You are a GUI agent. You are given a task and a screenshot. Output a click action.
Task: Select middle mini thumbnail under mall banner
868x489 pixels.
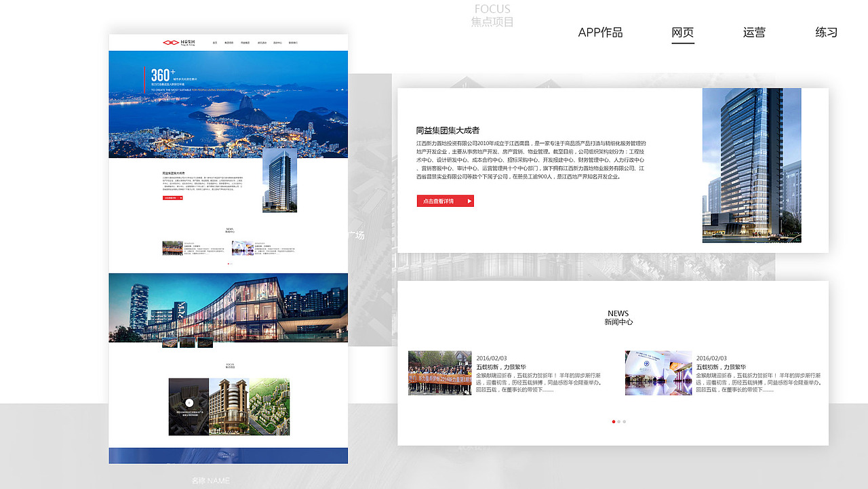pyautogui.click(x=187, y=343)
